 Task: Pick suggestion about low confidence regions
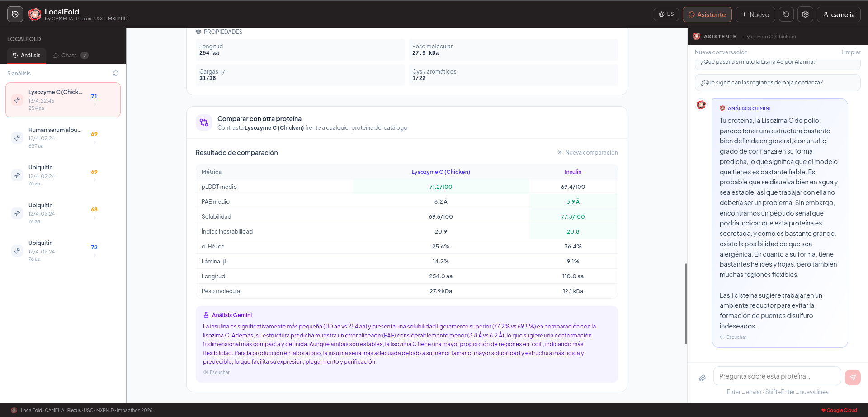[778, 83]
